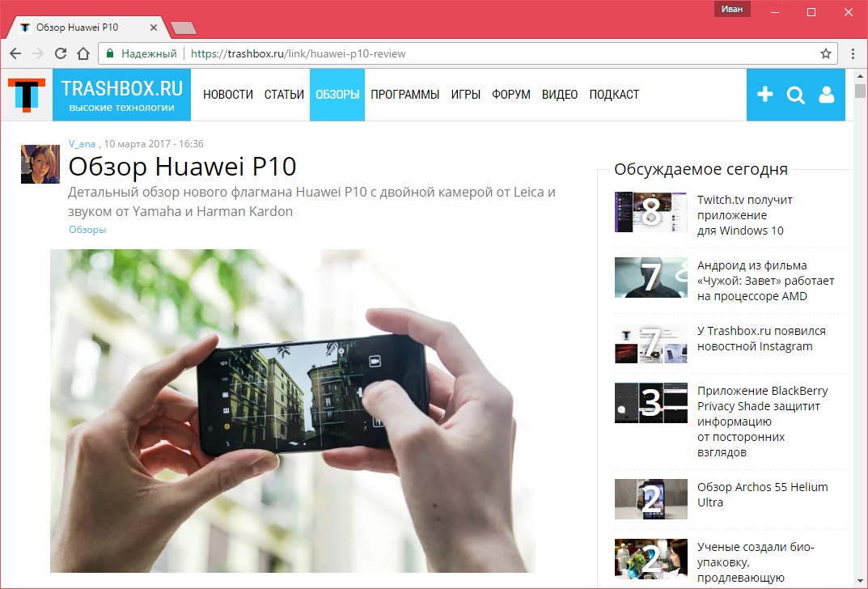This screenshot has width=868, height=589.
Task: Open the user profile icon
Action: click(827, 95)
